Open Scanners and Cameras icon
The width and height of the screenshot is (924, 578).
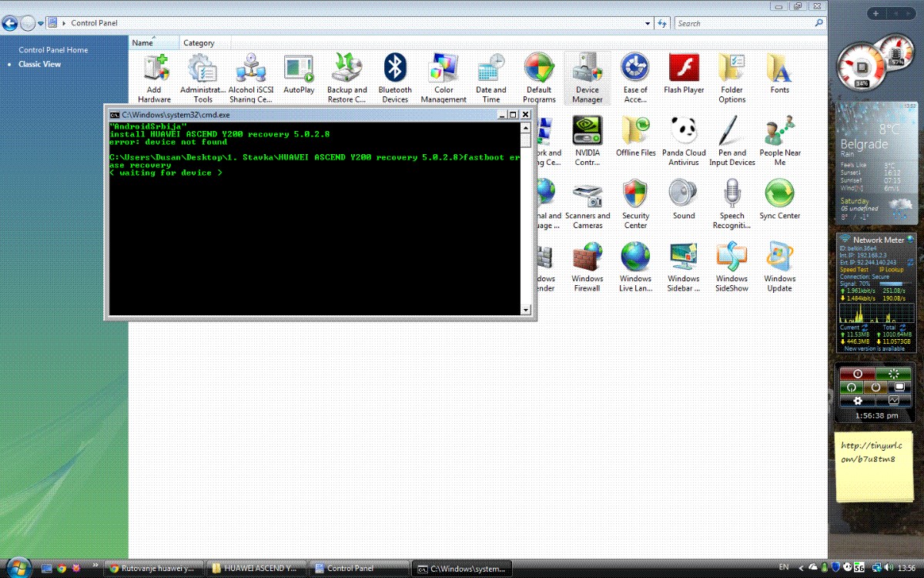pos(588,204)
